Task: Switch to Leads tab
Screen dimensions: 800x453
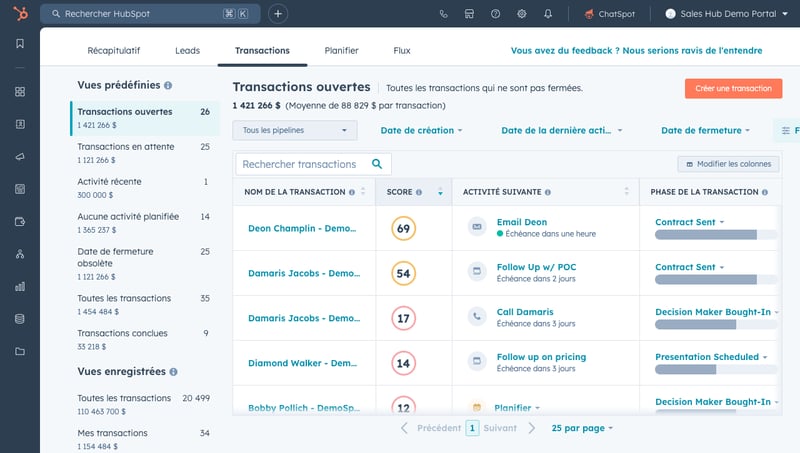Action: point(187,51)
